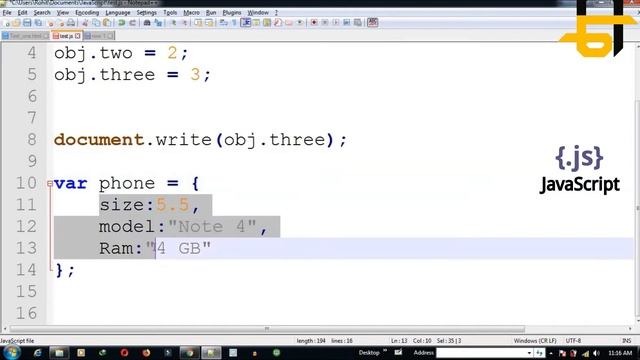Open Internet Explorer from taskbar
This screenshot has height=360, width=640.
pos(38,353)
